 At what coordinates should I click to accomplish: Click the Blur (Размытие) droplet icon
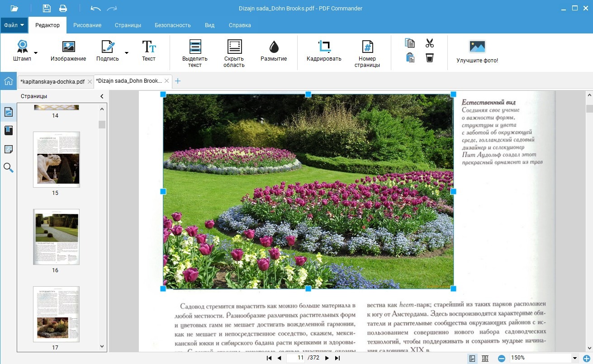pyautogui.click(x=274, y=47)
